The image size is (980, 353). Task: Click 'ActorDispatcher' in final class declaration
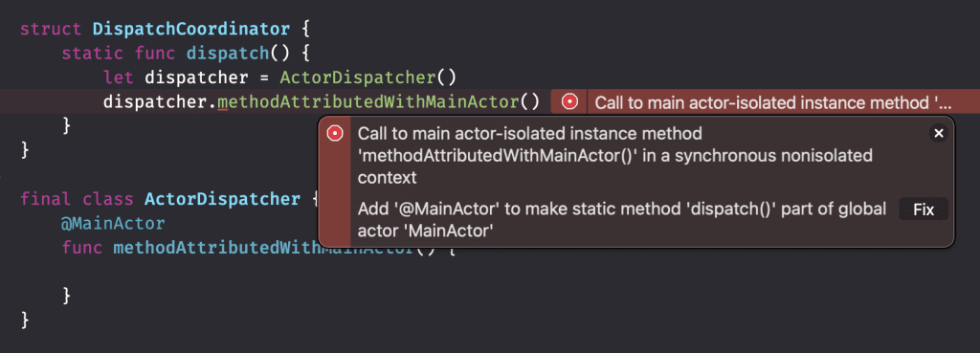point(222,199)
